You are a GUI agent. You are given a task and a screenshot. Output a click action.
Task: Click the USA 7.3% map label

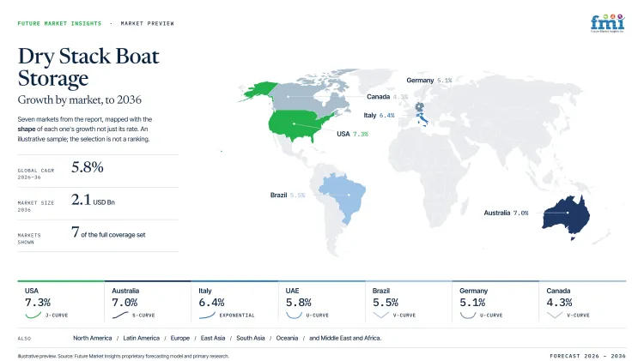[x=352, y=134]
